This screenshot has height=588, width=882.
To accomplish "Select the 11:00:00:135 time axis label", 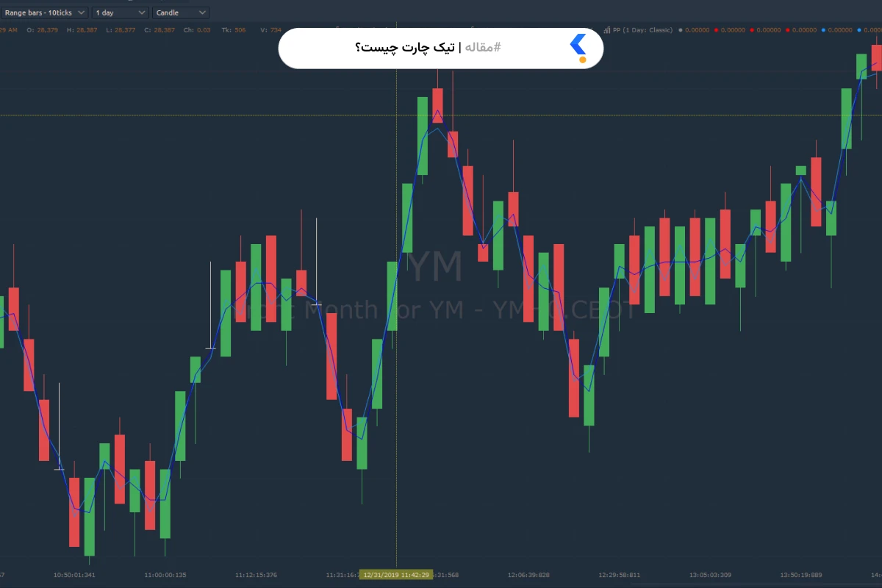I will (x=165, y=575).
